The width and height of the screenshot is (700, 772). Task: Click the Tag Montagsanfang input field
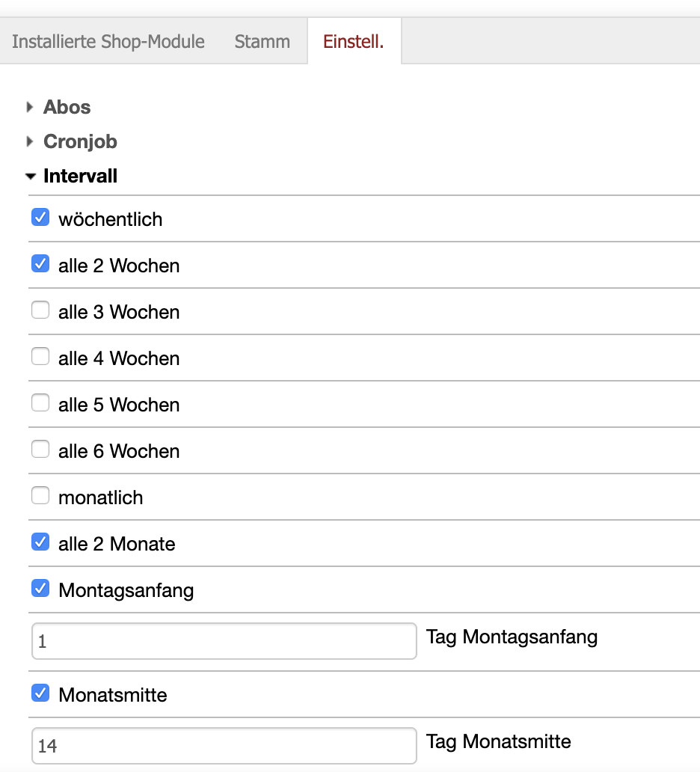coord(224,642)
